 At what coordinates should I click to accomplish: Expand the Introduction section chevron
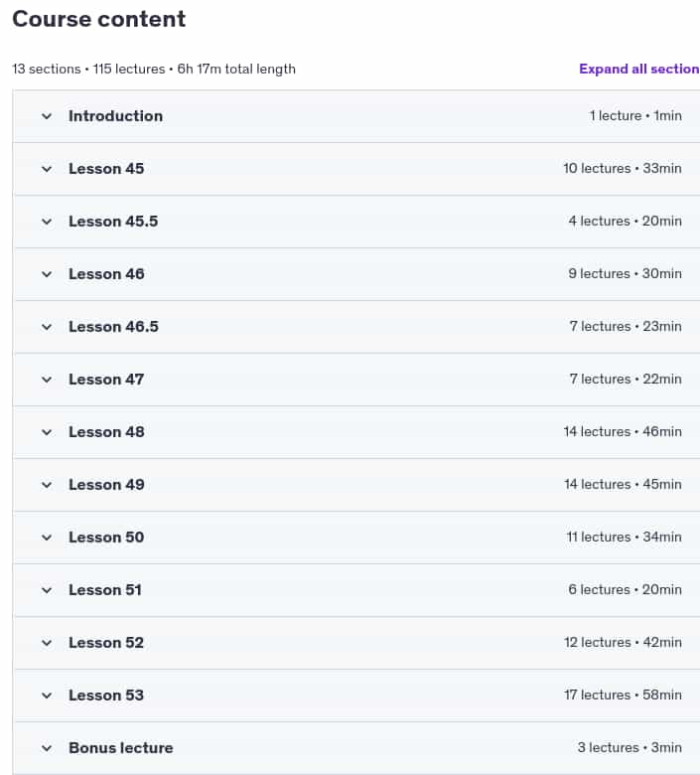coord(47,116)
